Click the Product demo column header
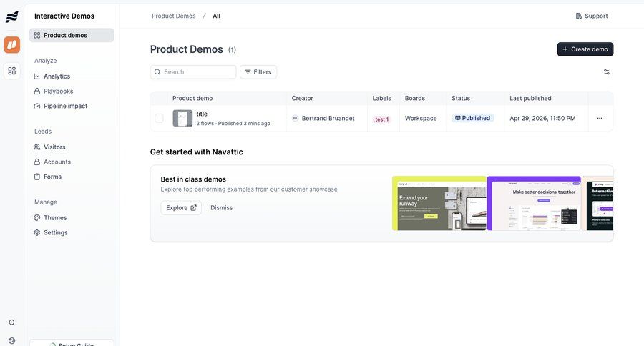 [x=192, y=98]
